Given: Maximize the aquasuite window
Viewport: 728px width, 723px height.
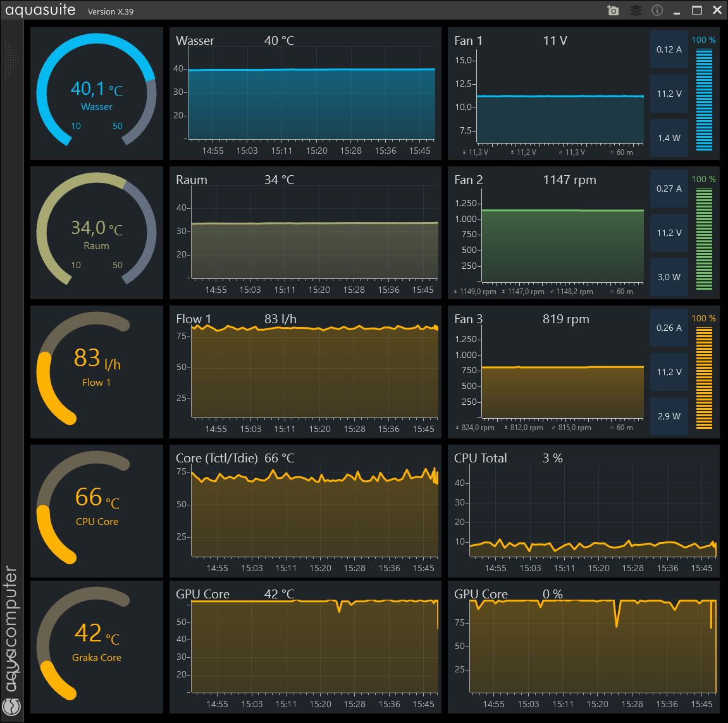Looking at the screenshot, I should (x=697, y=10).
